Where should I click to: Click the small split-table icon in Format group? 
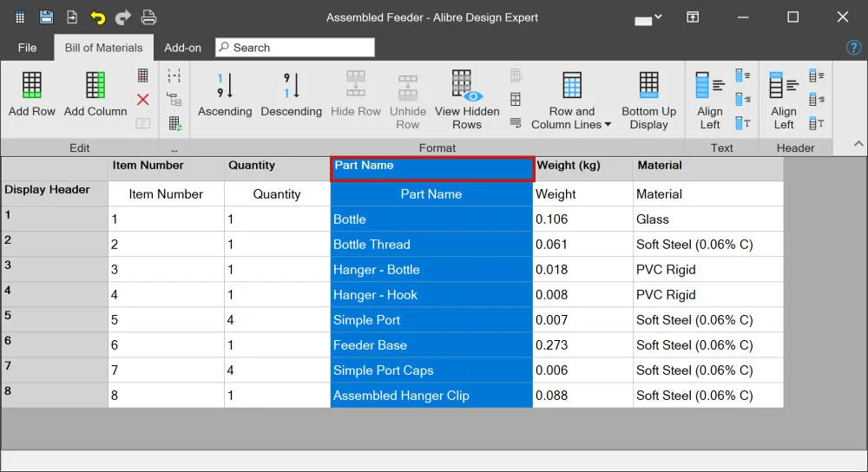[x=516, y=99]
